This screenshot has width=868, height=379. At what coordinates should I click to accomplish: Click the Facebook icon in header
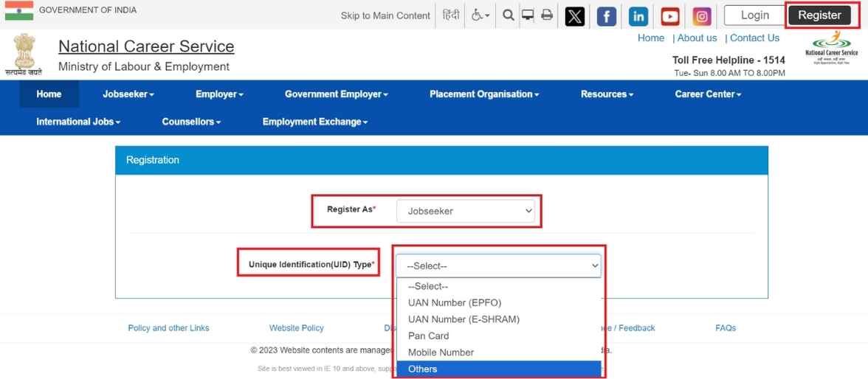pyautogui.click(x=606, y=15)
